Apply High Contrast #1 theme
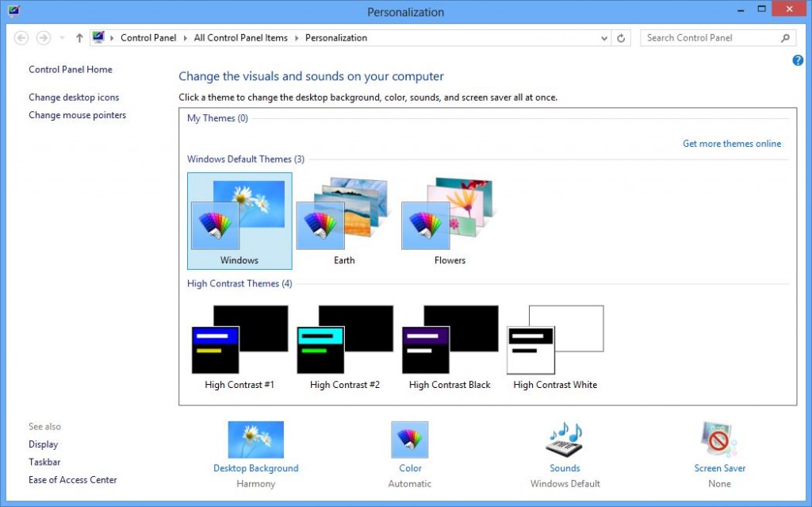Image resolution: width=812 pixels, height=507 pixels. pyautogui.click(x=239, y=348)
